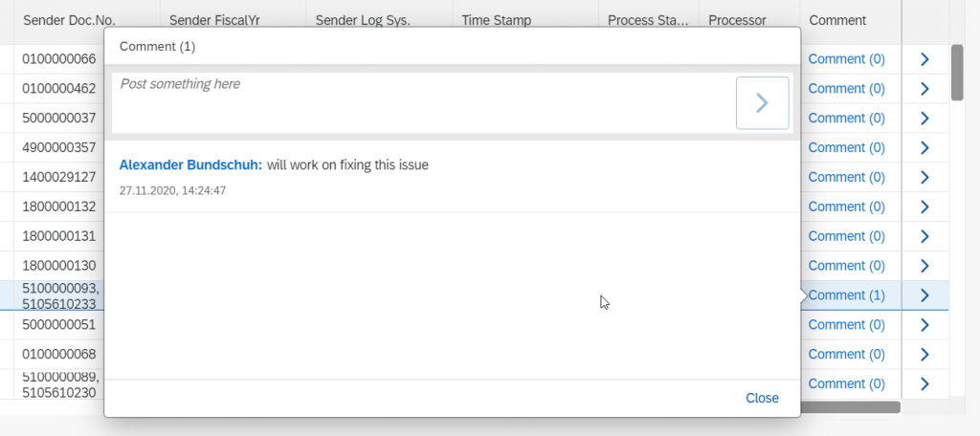Open Alexander Bundschuh's profile link
The width and height of the screenshot is (980, 436).
190,164
